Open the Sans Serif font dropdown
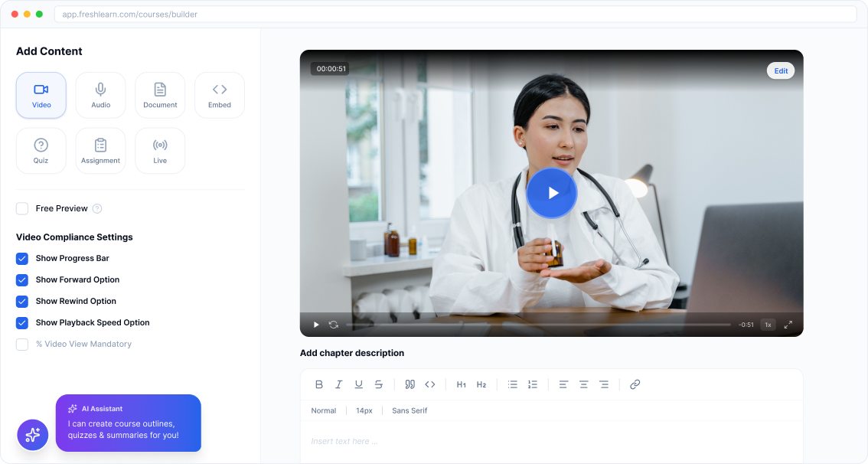 (410, 411)
